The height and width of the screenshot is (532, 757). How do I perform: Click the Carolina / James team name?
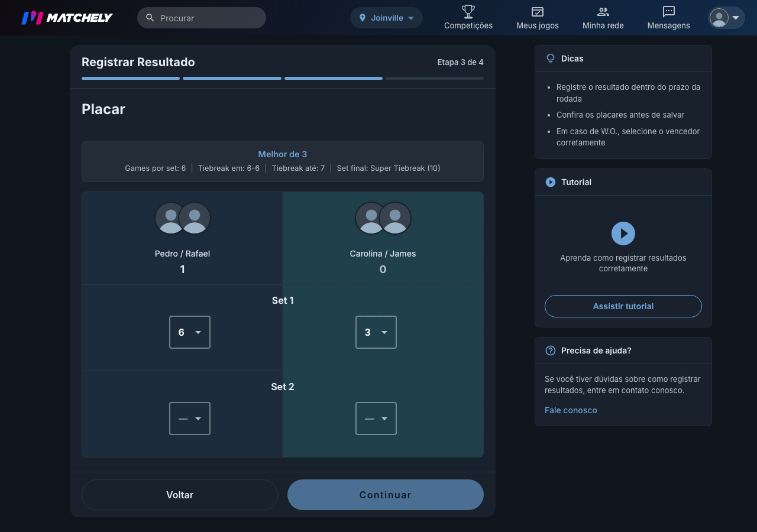point(383,254)
